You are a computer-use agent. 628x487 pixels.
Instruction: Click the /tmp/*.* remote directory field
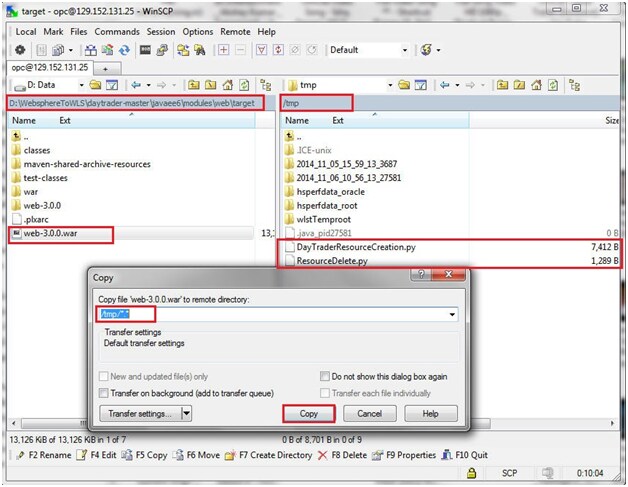point(277,314)
